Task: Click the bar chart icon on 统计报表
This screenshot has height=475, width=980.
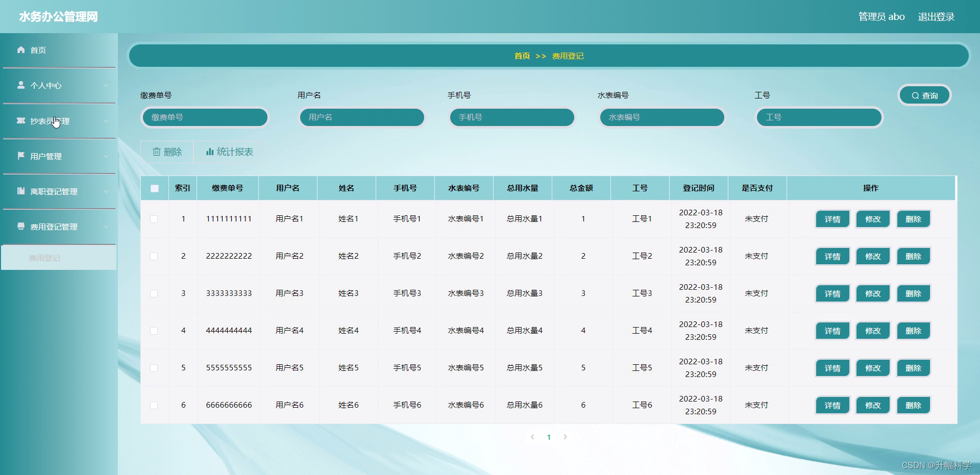Action: (210, 152)
